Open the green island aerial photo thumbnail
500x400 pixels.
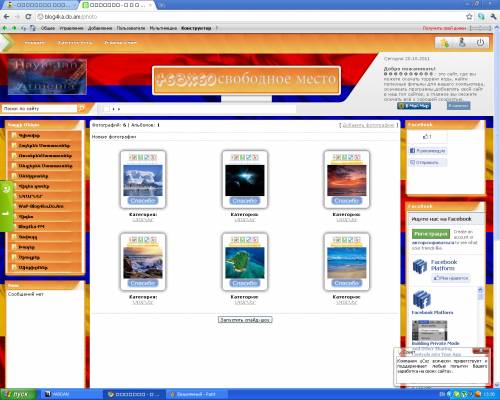[245, 263]
